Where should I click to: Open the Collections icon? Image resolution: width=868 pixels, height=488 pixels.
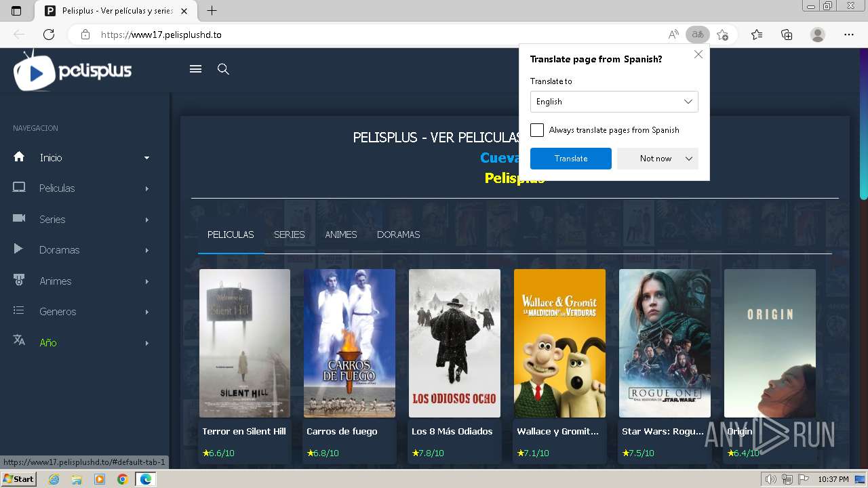coord(787,35)
